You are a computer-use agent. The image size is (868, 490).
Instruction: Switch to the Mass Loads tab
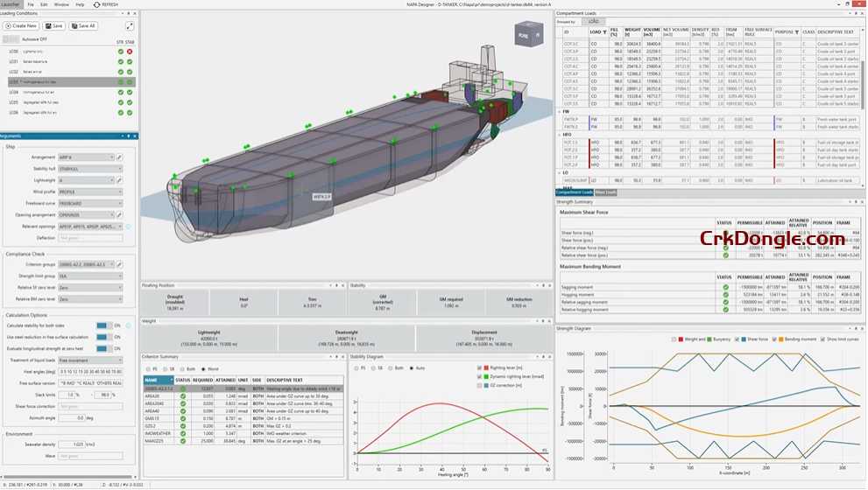(x=607, y=192)
